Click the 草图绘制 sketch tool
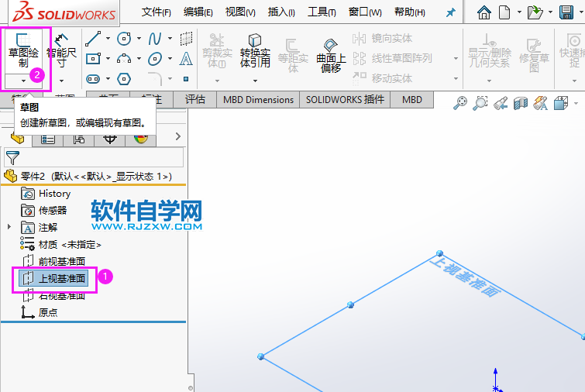The width and height of the screenshot is (585, 392). 23,50
